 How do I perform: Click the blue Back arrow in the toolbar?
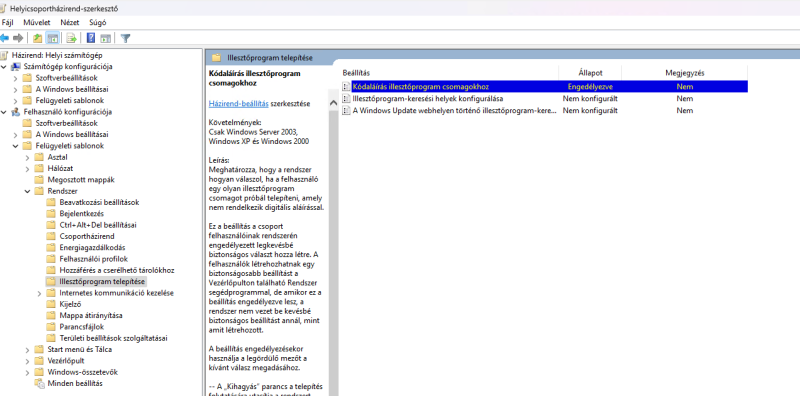[x=5, y=38]
